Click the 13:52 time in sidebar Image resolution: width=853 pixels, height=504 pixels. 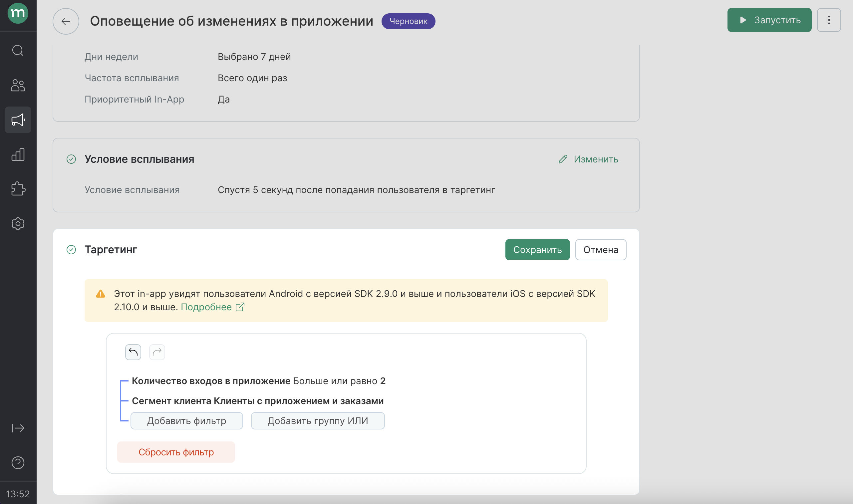click(18, 494)
